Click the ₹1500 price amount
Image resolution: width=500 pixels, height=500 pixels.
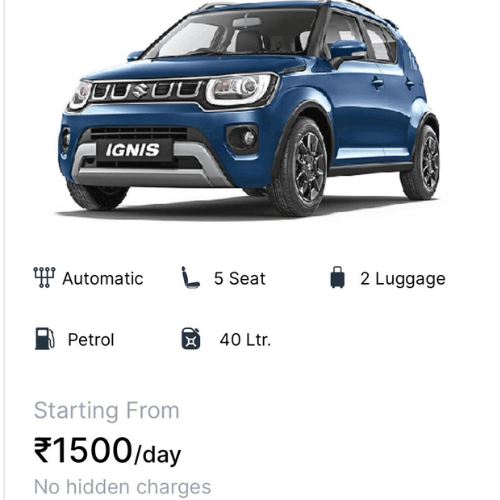pyautogui.click(x=83, y=450)
